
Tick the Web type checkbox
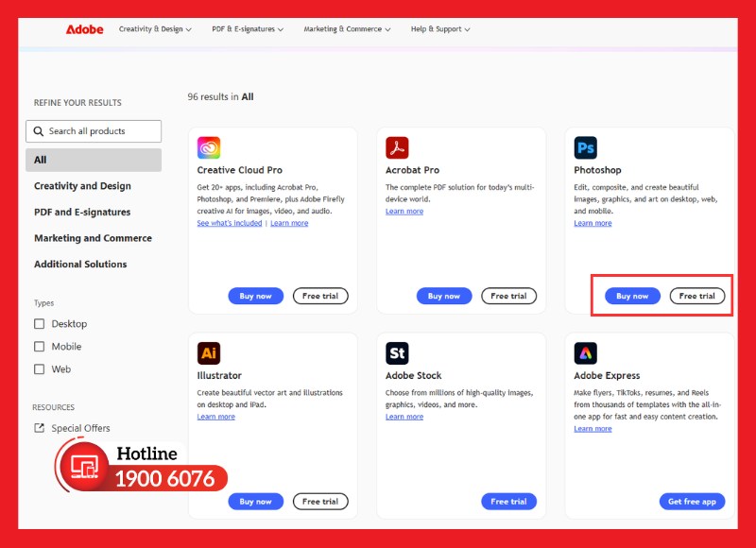point(40,369)
